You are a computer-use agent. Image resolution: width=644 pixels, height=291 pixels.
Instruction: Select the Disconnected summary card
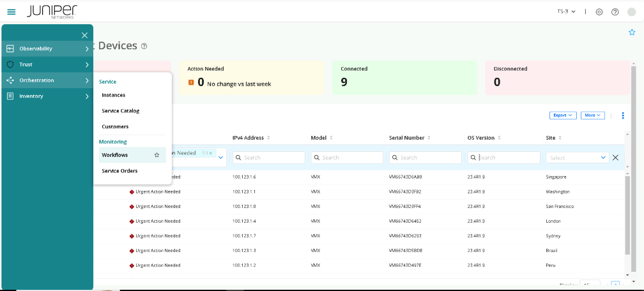pos(557,78)
